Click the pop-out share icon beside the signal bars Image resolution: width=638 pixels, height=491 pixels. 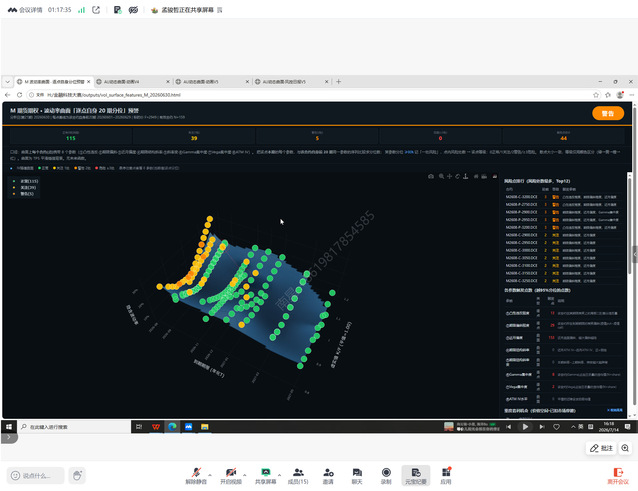[x=96, y=10]
